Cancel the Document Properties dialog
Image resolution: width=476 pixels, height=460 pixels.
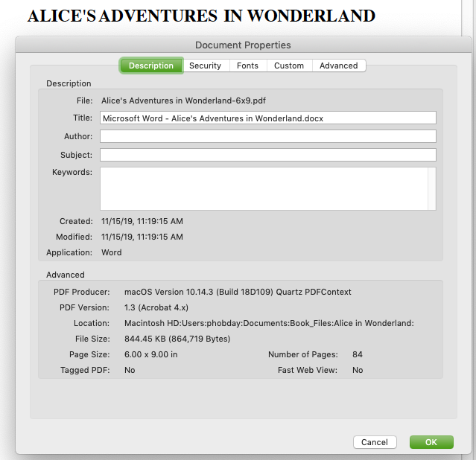(x=375, y=442)
